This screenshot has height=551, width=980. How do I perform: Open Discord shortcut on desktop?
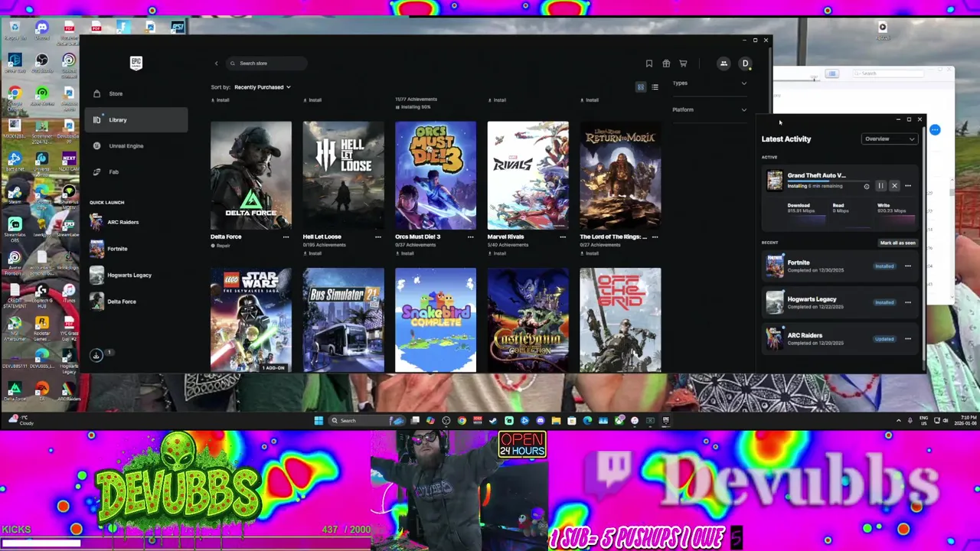pyautogui.click(x=41, y=31)
